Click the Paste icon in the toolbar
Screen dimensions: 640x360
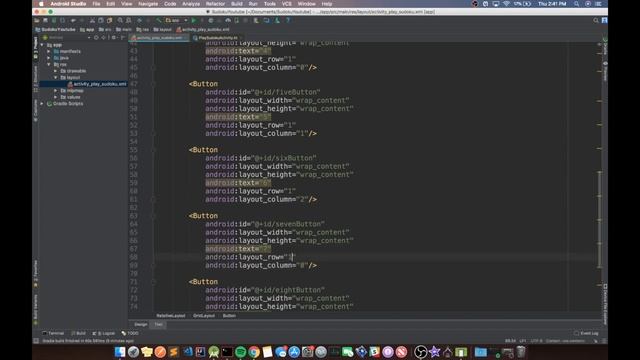109,20
